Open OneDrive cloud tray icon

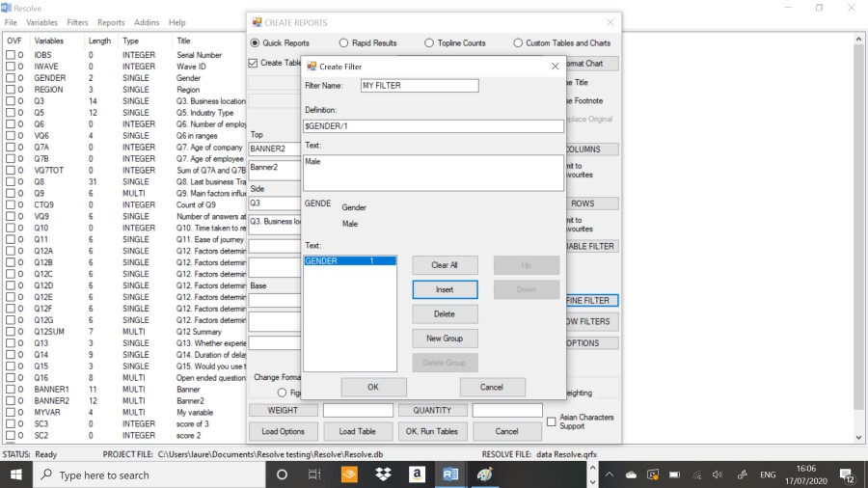point(631,474)
